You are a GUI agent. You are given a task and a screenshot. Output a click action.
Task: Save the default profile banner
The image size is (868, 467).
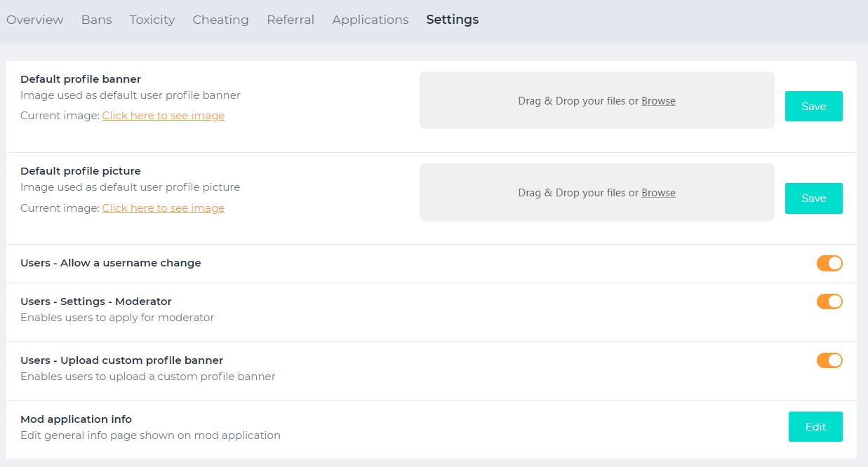click(x=813, y=107)
